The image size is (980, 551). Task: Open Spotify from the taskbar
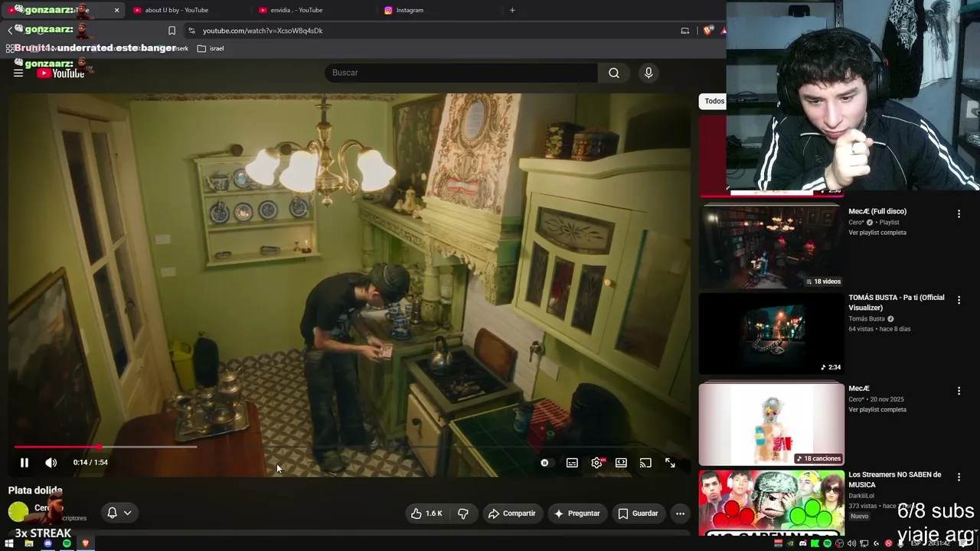(x=67, y=543)
